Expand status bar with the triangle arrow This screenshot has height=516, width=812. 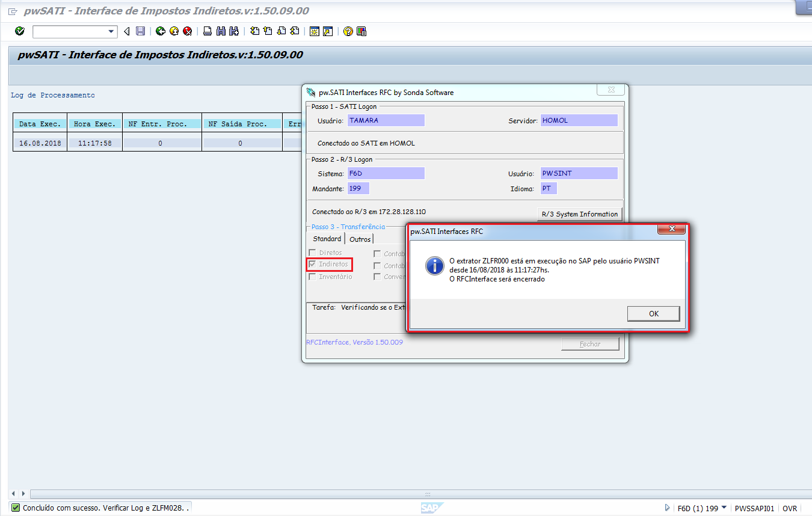click(667, 508)
